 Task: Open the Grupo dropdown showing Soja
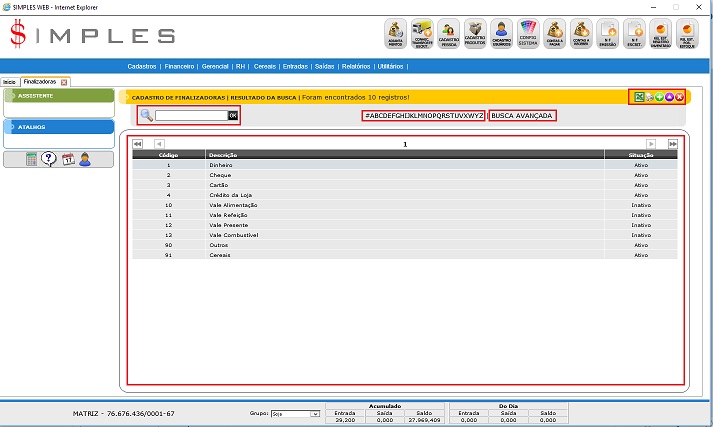pyautogui.click(x=295, y=412)
